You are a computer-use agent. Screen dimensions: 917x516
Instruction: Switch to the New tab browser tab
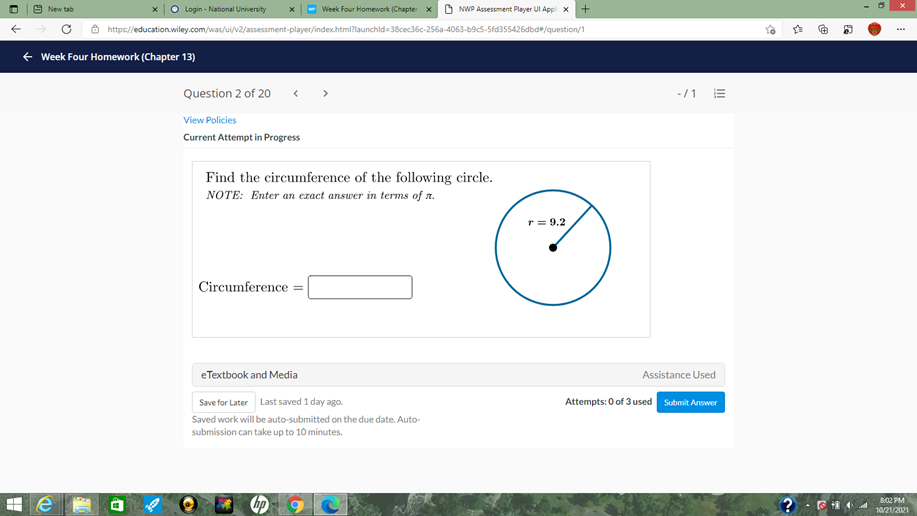pyautogui.click(x=94, y=9)
